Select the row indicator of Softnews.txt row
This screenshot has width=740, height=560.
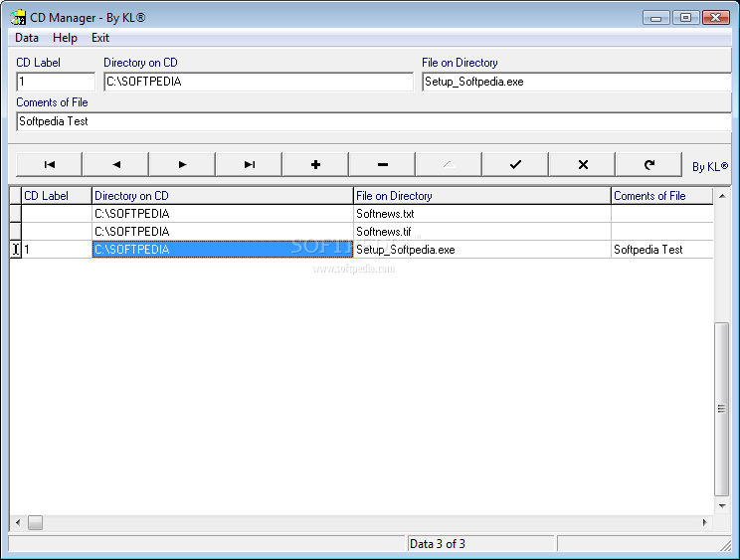click(16, 214)
